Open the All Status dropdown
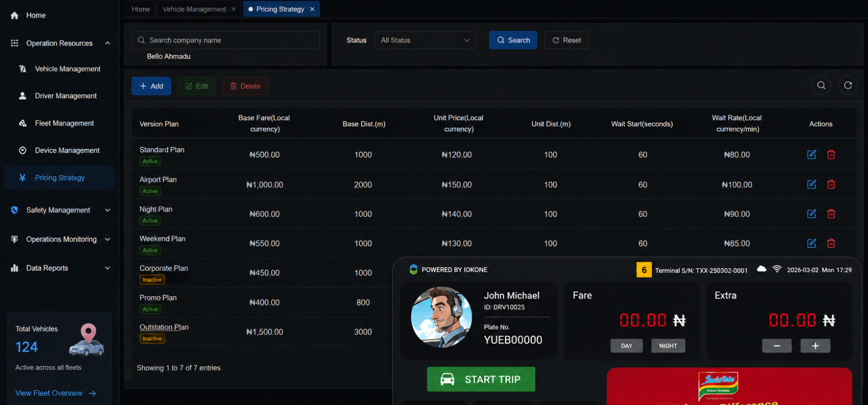The height and width of the screenshot is (405, 868). [425, 40]
